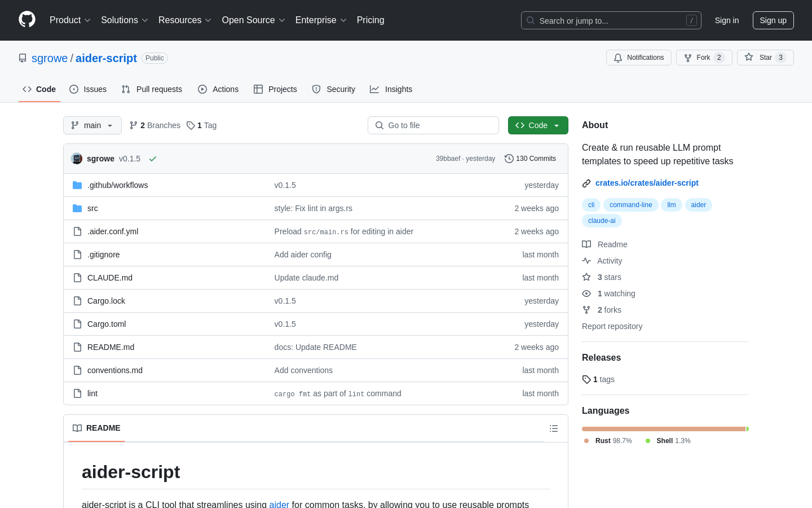Click the tag icon beside 1 tags
The image size is (812, 508).
click(x=586, y=379)
